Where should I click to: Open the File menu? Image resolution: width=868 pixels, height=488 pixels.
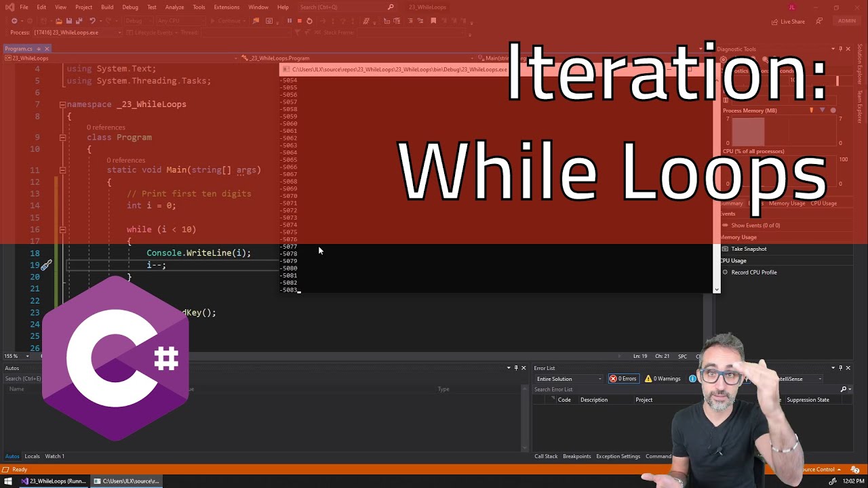(x=24, y=7)
